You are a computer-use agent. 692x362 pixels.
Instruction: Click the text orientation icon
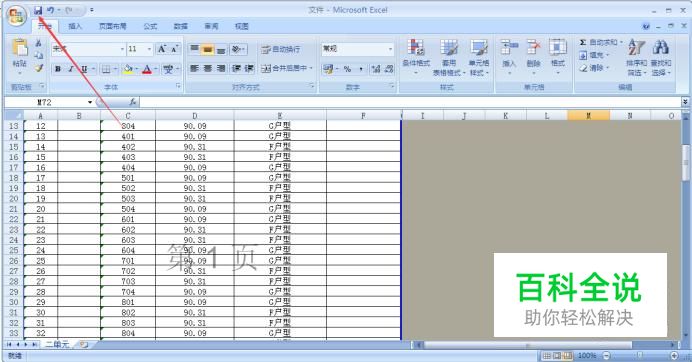pos(236,49)
